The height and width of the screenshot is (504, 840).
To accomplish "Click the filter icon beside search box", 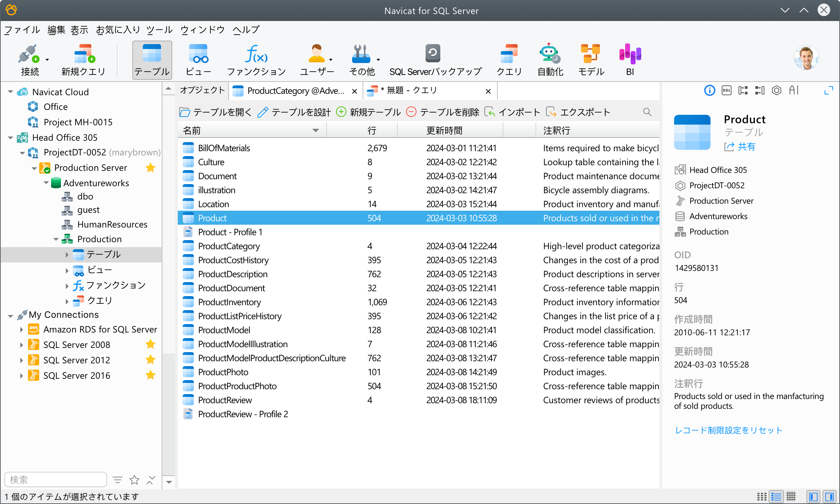I will click(118, 479).
